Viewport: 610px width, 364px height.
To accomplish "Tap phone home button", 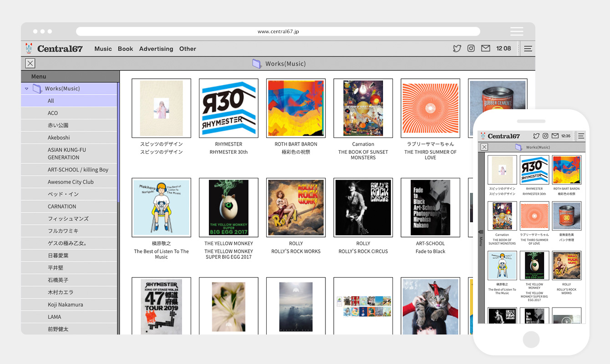I will pyautogui.click(x=531, y=339).
